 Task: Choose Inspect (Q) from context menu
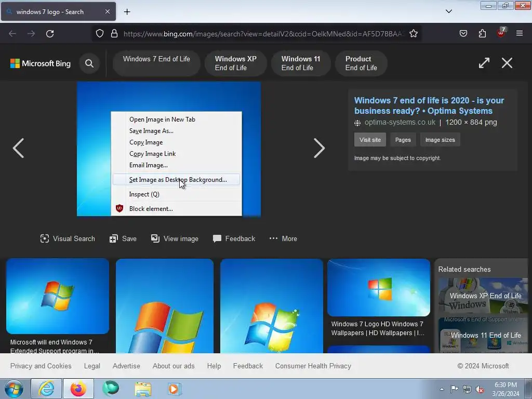pyautogui.click(x=176, y=194)
